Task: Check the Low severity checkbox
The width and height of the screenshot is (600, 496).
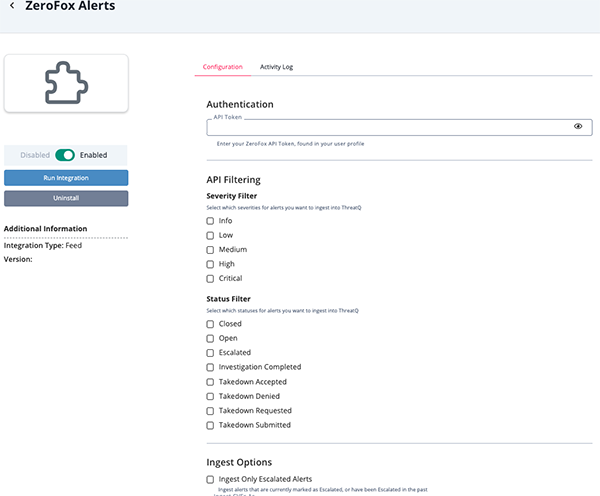Action: pyautogui.click(x=210, y=235)
